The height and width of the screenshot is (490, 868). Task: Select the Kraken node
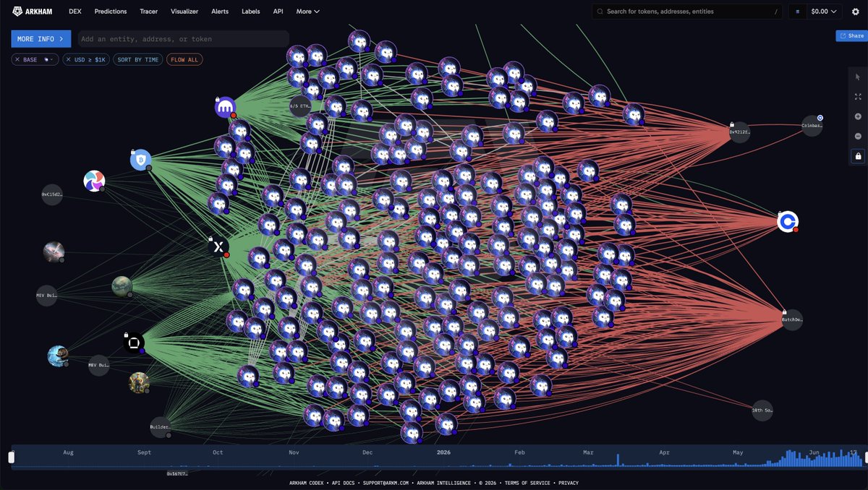[226, 108]
